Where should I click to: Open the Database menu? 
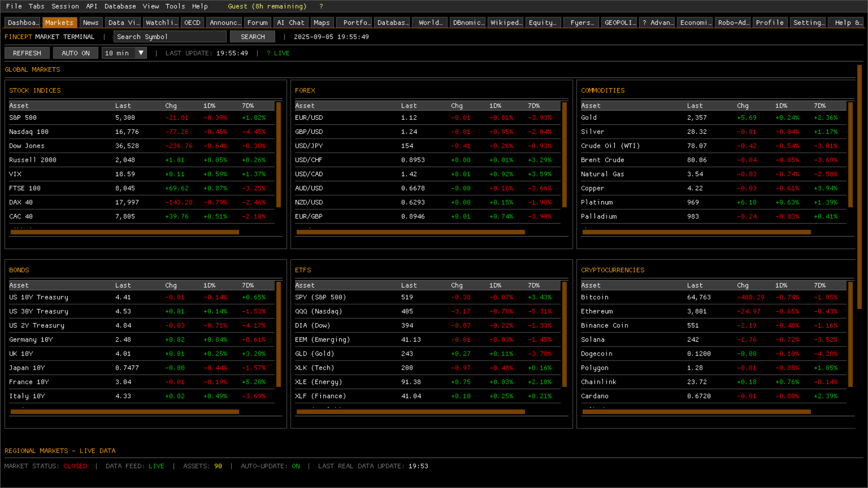coord(120,6)
